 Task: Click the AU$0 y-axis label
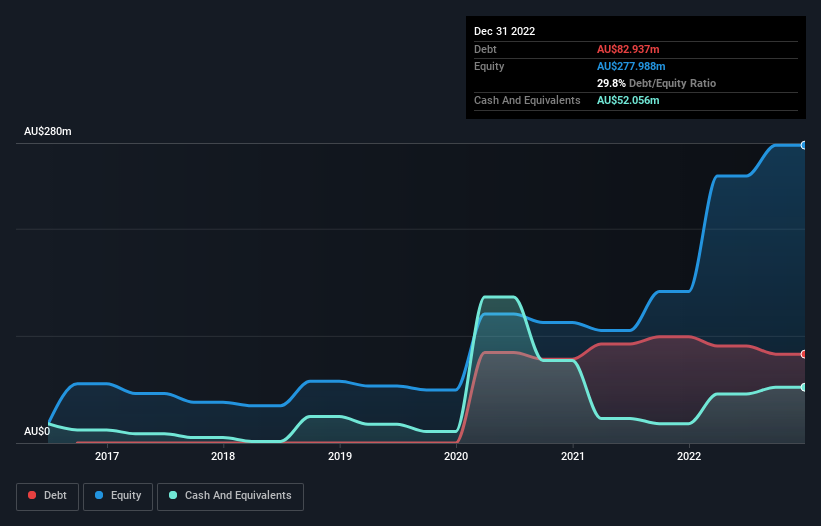(37, 431)
